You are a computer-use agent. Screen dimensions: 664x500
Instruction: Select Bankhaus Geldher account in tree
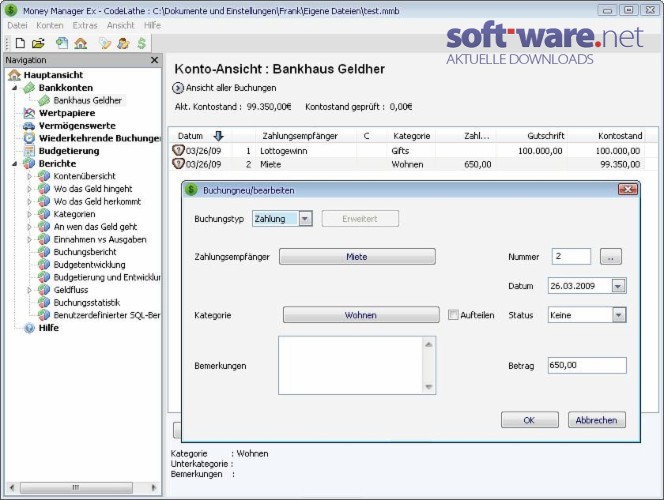coord(87,100)
